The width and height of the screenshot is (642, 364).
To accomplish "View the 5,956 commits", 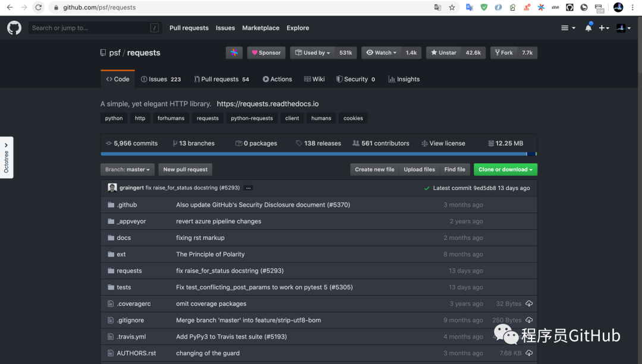I will (x=132, y=143).
